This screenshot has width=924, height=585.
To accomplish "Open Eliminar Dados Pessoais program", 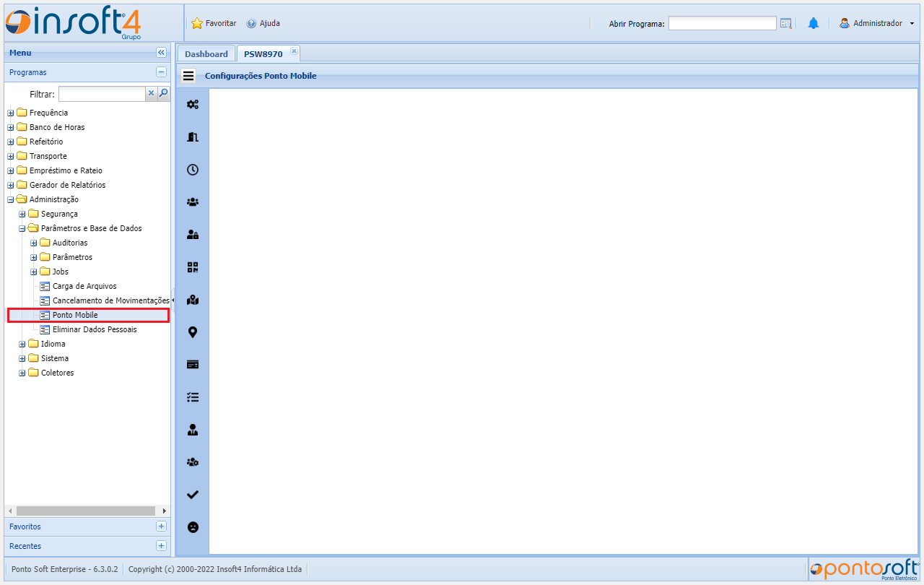I will (94, 329).
